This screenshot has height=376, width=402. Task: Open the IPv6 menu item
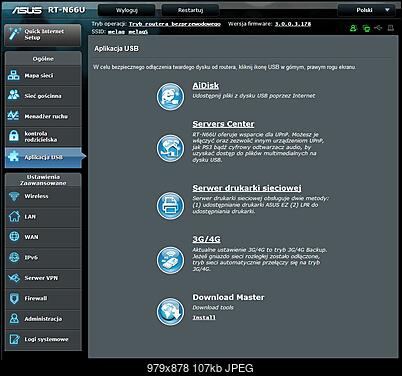tap(43, 257)
